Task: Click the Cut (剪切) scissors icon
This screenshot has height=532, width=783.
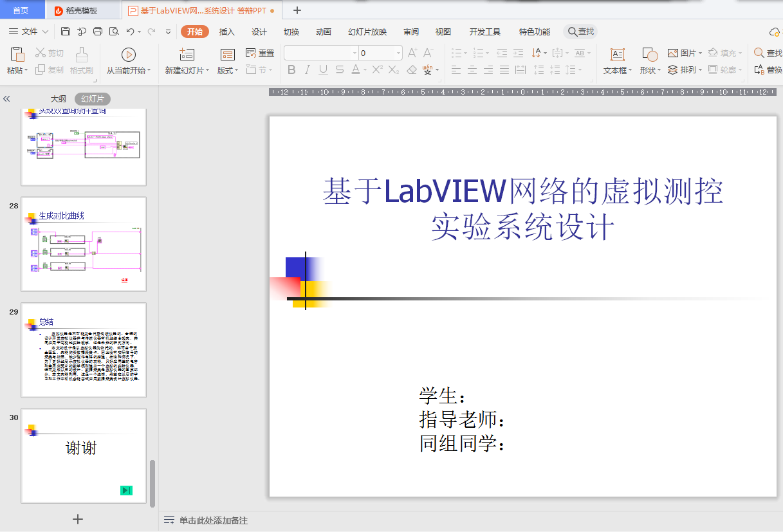Action: pyautogui.click(x=41, y=53)
